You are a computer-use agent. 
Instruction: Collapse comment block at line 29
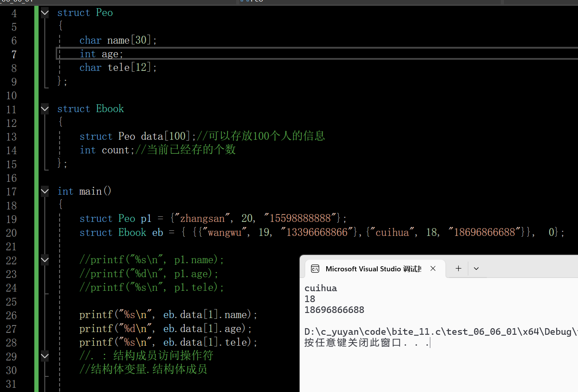(x=45, y=356)
